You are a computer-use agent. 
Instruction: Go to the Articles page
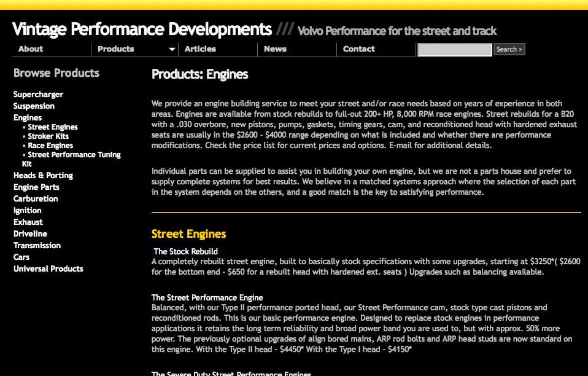(x=200, y=49)
